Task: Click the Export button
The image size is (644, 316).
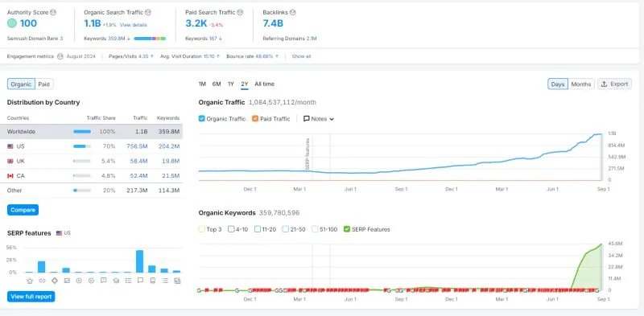Action: (614, 84)
